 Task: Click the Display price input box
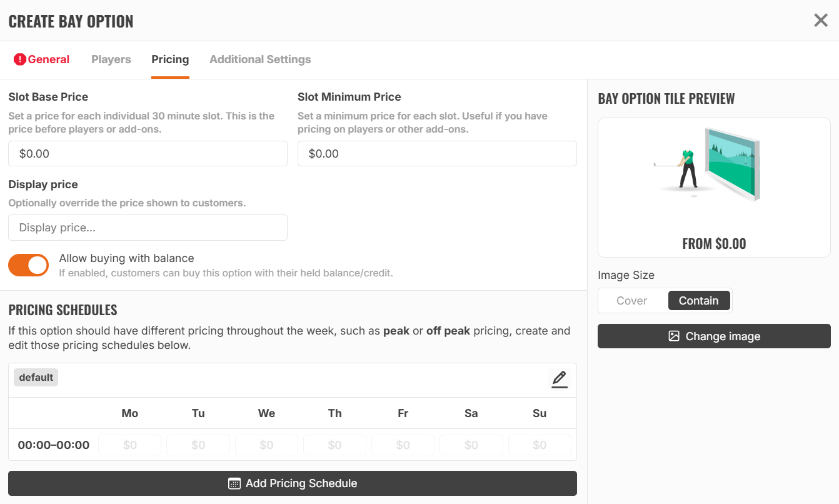(148, 228)
